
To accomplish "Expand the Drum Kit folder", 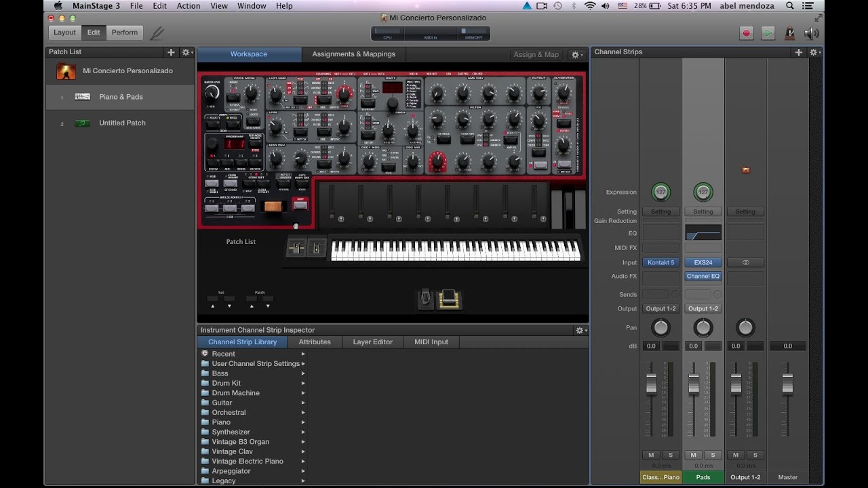I will coord(303,383).
